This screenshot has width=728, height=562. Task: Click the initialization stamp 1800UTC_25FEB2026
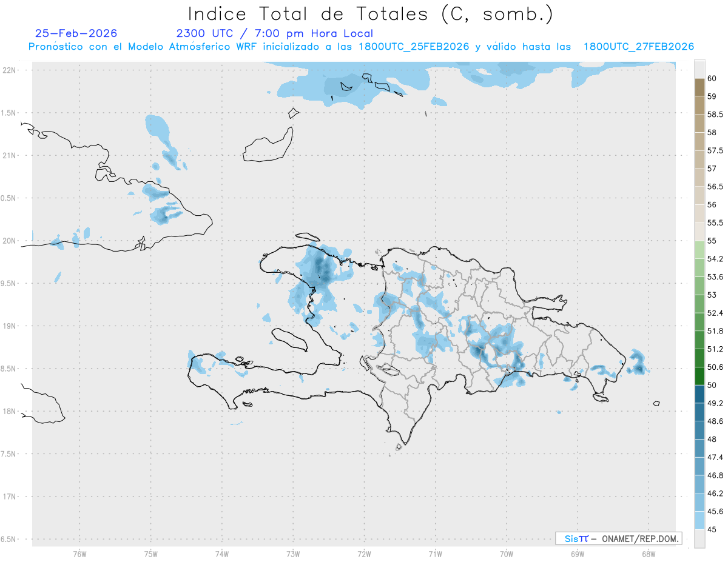click(x=414, y=47)
